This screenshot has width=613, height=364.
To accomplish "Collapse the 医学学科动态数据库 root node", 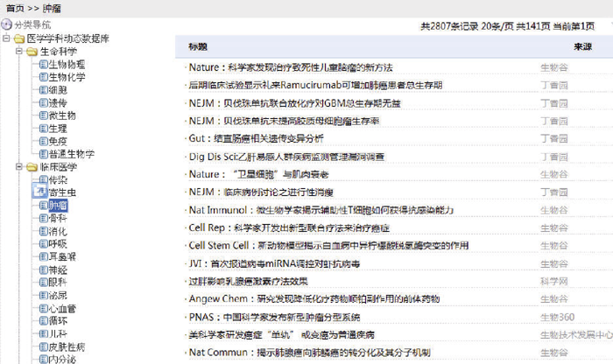I will 6,38.
